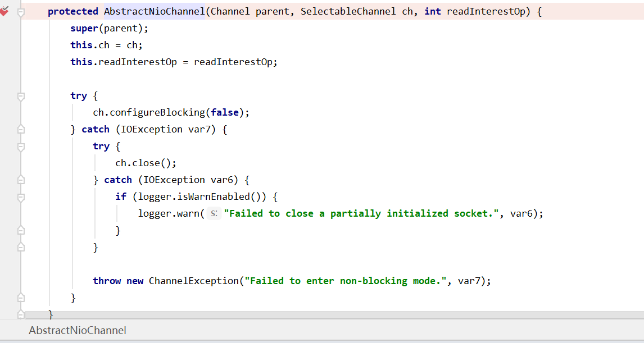
Task: Click fold end marker after logger.warn closing brace
Action: (x=21, y=231)
